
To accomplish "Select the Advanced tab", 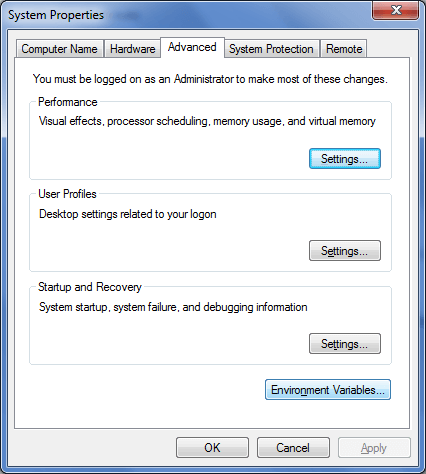I will 192,47.
